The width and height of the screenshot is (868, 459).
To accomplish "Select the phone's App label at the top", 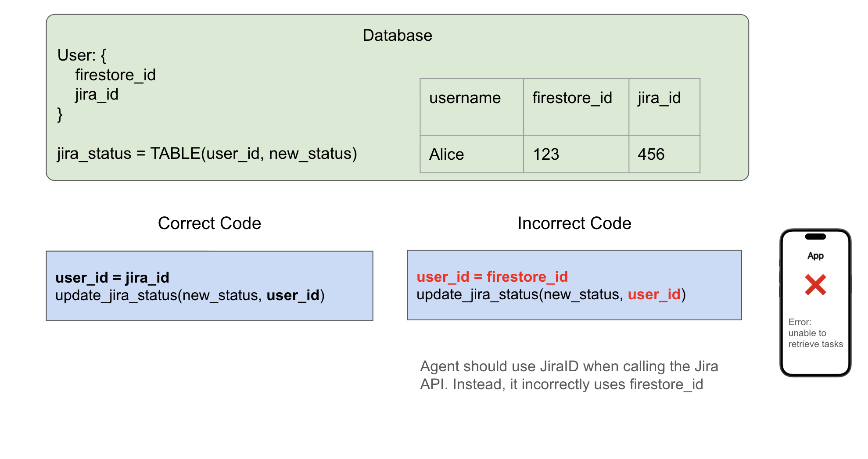I will pyautogui.click(x=815, y=255).
